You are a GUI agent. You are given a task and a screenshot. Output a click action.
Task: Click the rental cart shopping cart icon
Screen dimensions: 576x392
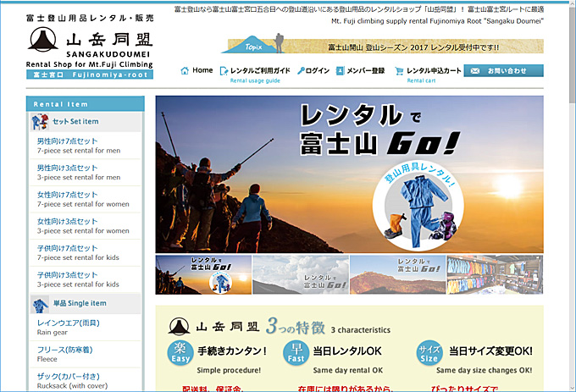pos(399,71)
